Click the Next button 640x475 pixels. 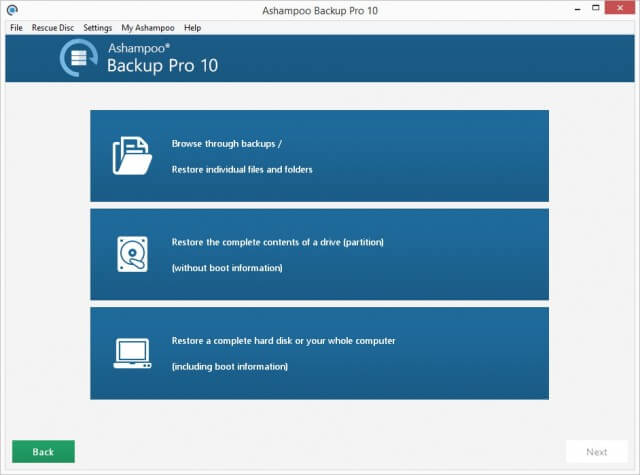coord(597,452)
